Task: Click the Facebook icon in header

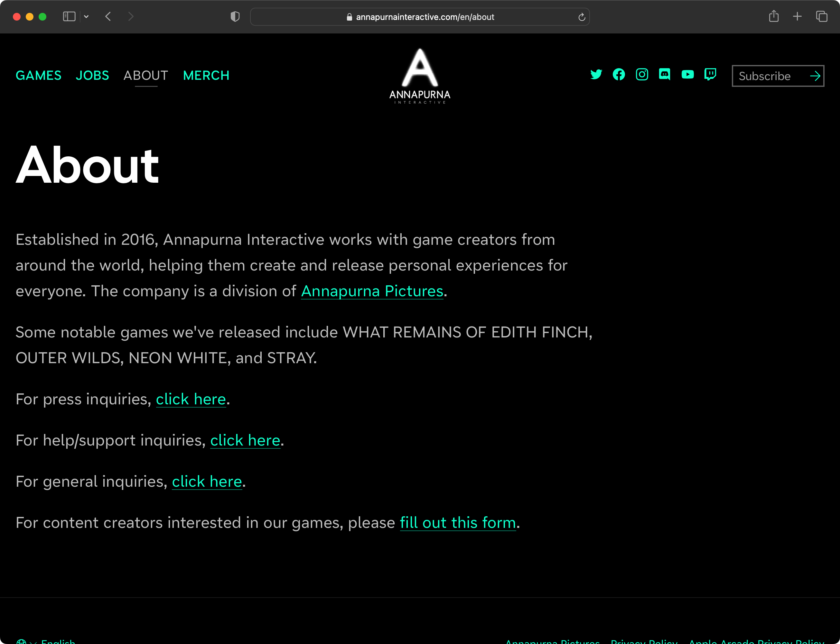Action: (619, 74)
